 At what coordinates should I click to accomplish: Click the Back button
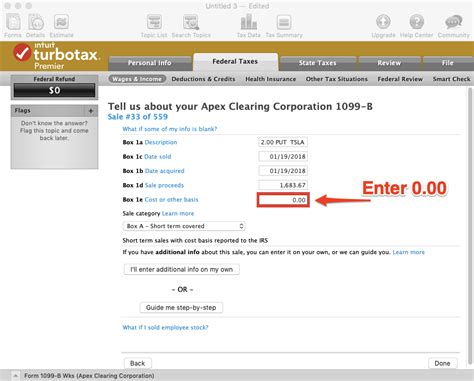click(138, 363)
